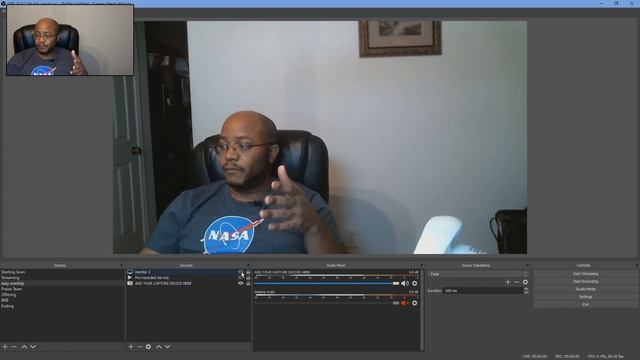
Task: Remove scene transition with minus icon
Action: click(x=517, y=282)
